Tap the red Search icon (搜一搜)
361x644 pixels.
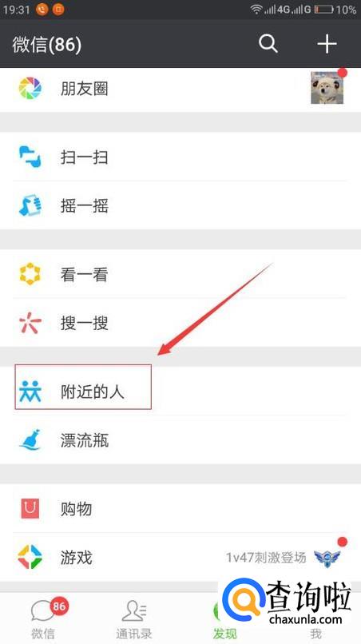coord(30,323)
